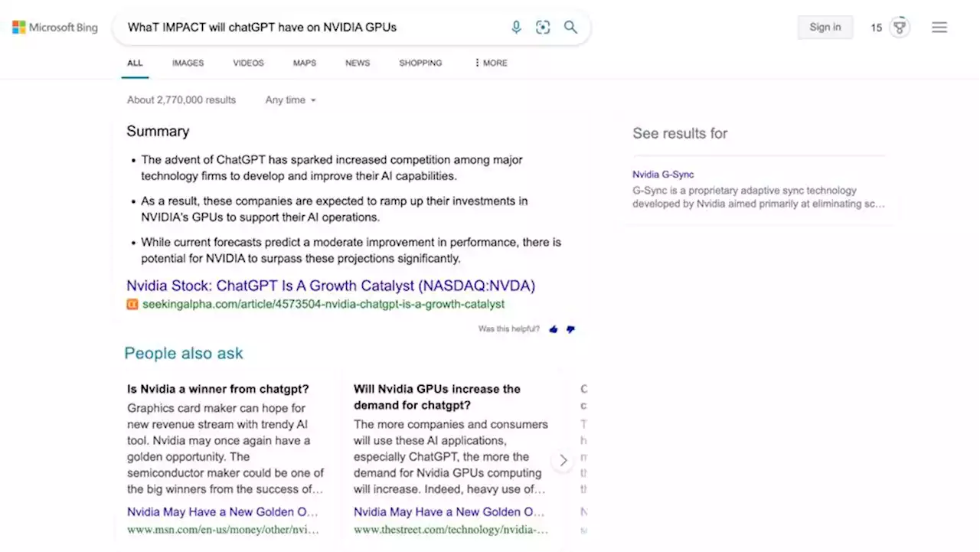Show next People also ask card

coord(563,460)
